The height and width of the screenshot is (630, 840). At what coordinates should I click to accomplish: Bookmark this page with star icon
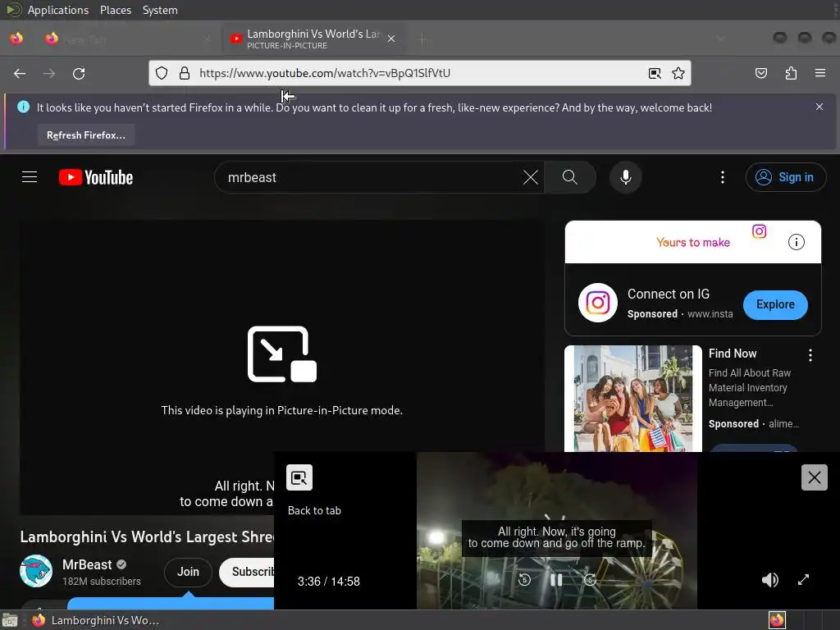(x=678, y=73)
